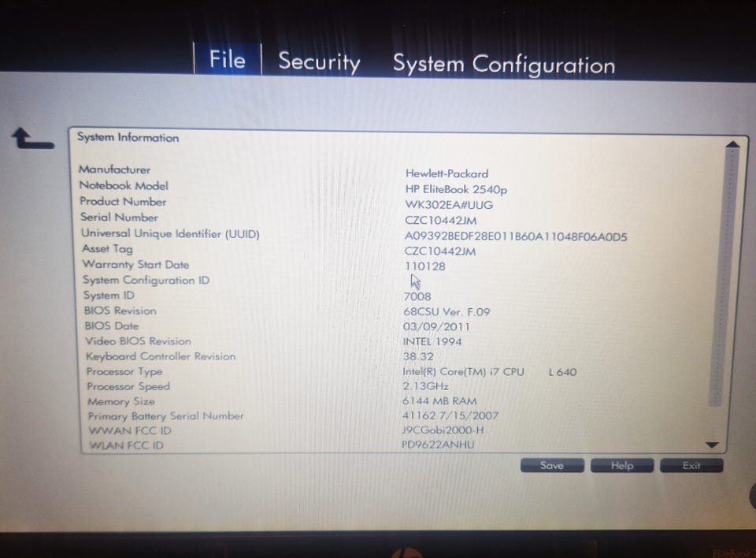Click the Asset Tag value CZC10442JM
Image resolution: width=756 pixels, height=558 pixels.
tap(440, 251)
